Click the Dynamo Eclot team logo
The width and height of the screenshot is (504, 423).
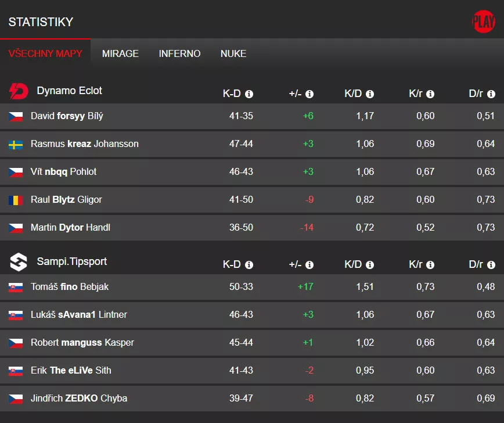(19, 91)
